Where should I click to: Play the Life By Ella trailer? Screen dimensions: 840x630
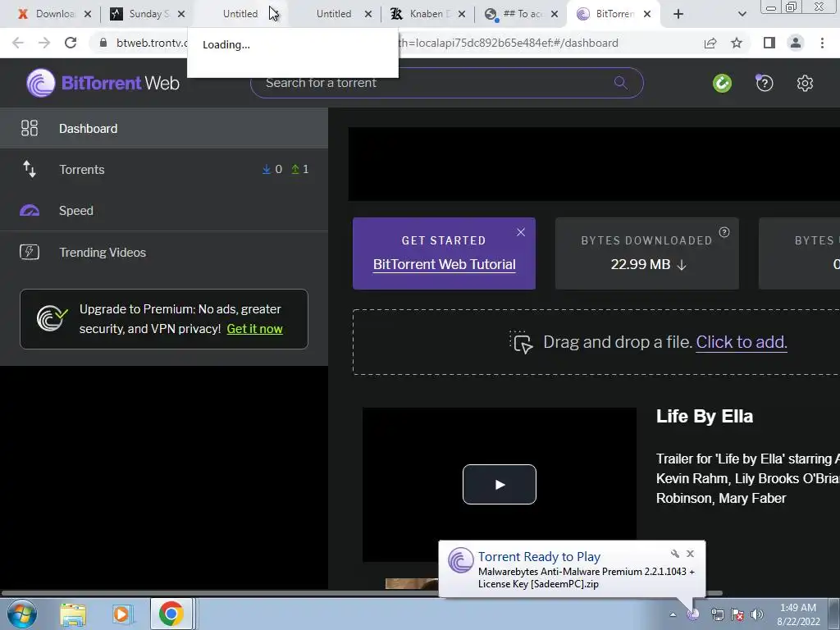pos(500,484)
